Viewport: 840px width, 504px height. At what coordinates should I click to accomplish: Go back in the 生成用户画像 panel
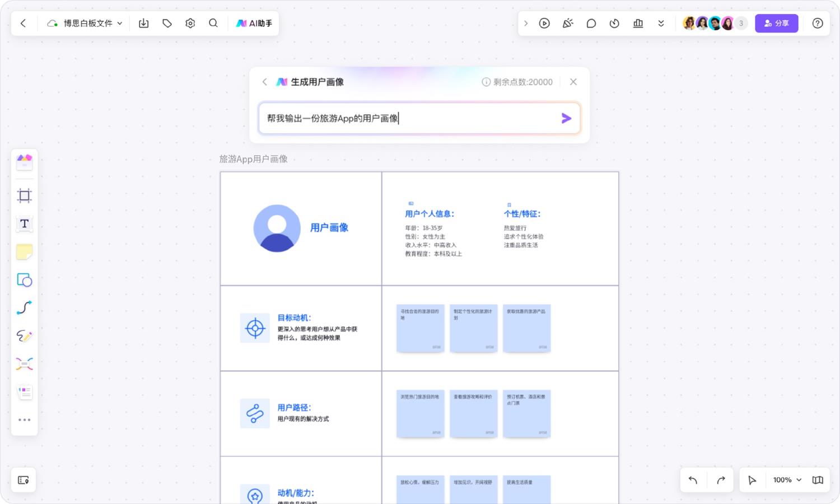265,82
